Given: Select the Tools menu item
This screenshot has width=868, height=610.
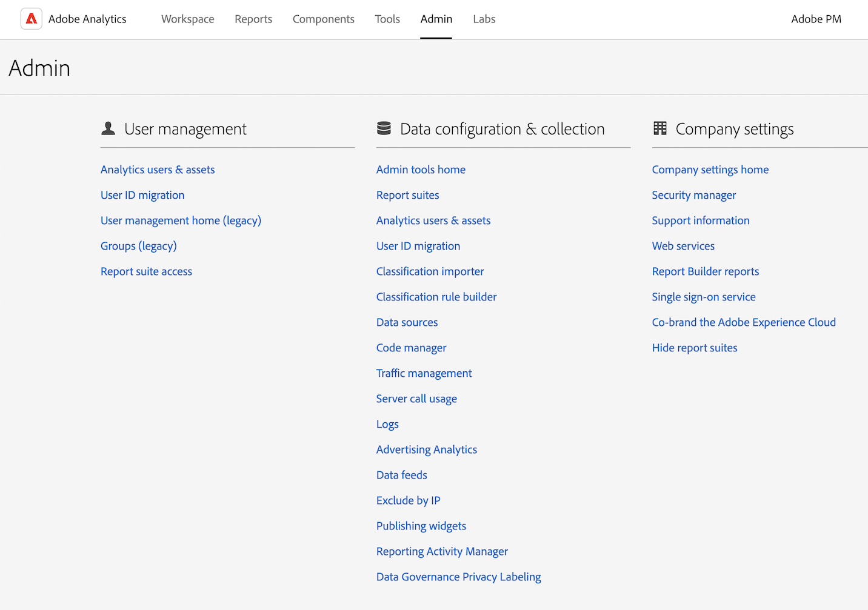Looking at the screenshot, I should click(x=387, y=19).
